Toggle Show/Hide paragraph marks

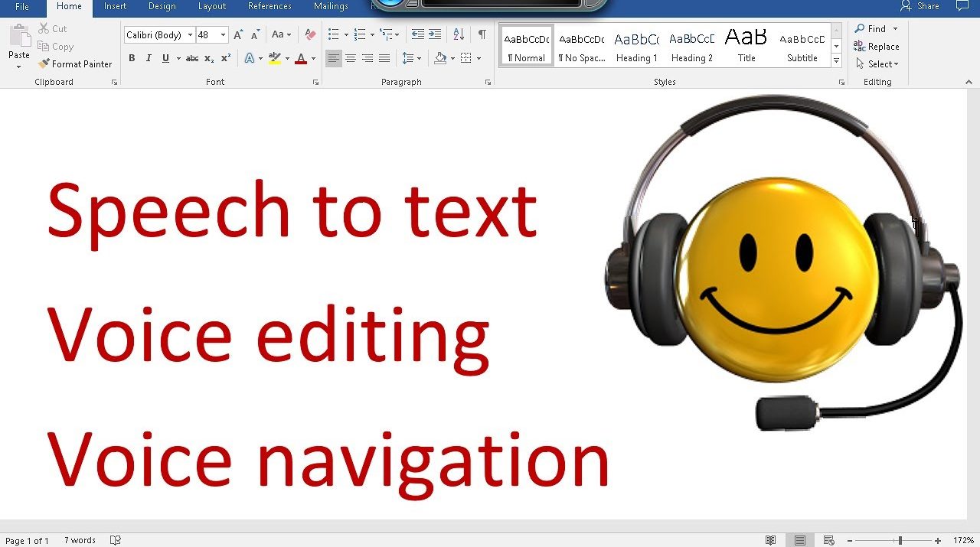[x=482, y=34]
